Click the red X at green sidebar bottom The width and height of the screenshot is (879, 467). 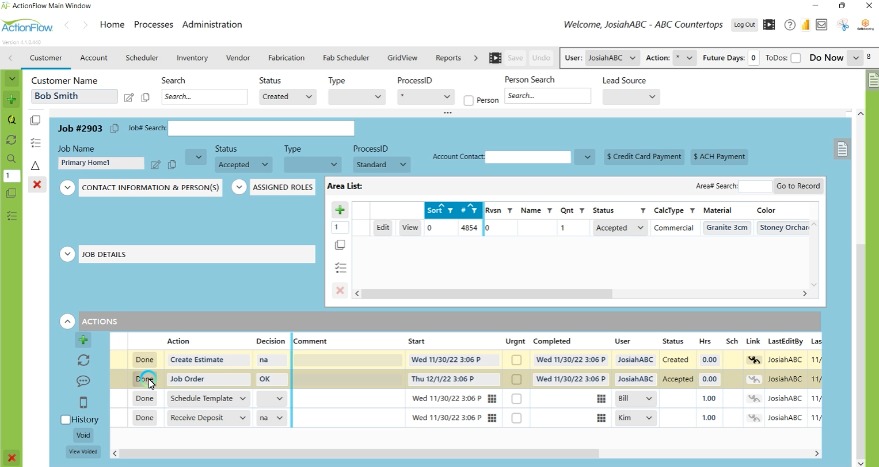(x=11, y=457)
